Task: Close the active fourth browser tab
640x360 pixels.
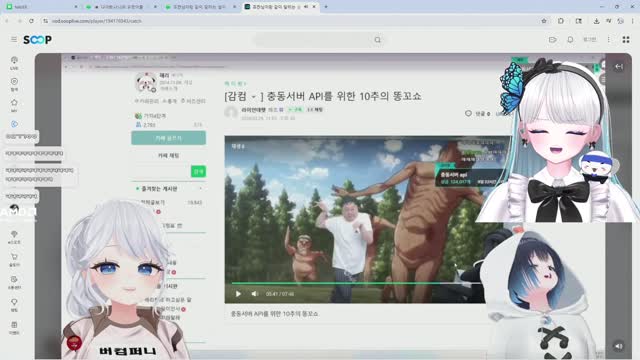Action: (x=314, y=7)
